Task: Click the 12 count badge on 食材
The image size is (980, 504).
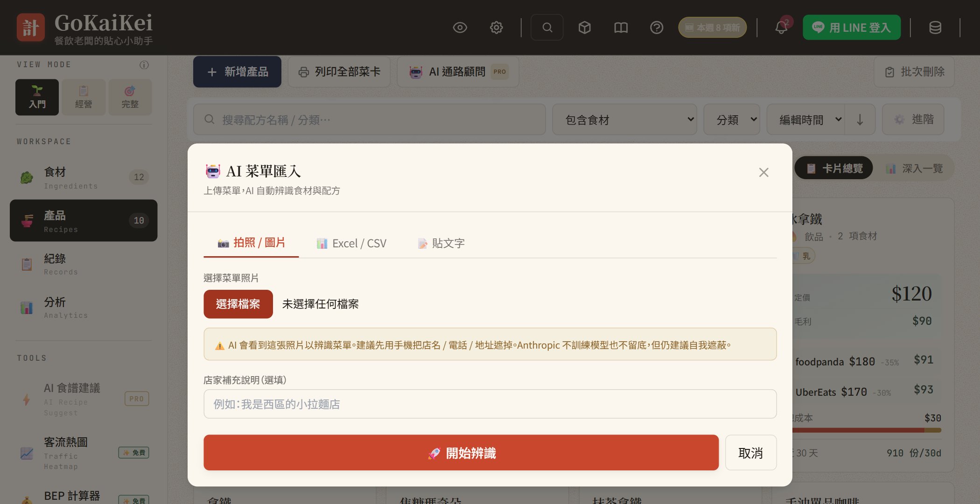Action: click(x=139, y=177)
